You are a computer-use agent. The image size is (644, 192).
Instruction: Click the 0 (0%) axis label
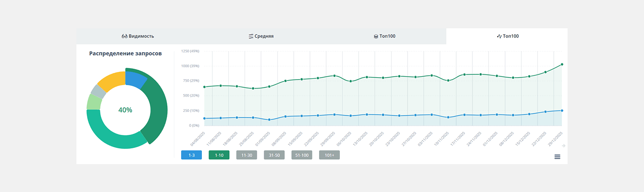click(x=194, y=125)
